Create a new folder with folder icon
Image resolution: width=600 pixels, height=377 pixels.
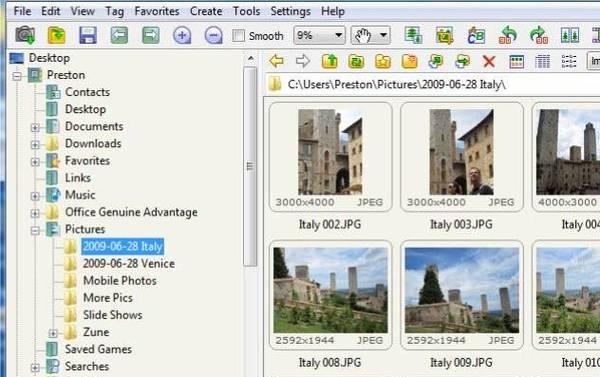coord(409,61)
